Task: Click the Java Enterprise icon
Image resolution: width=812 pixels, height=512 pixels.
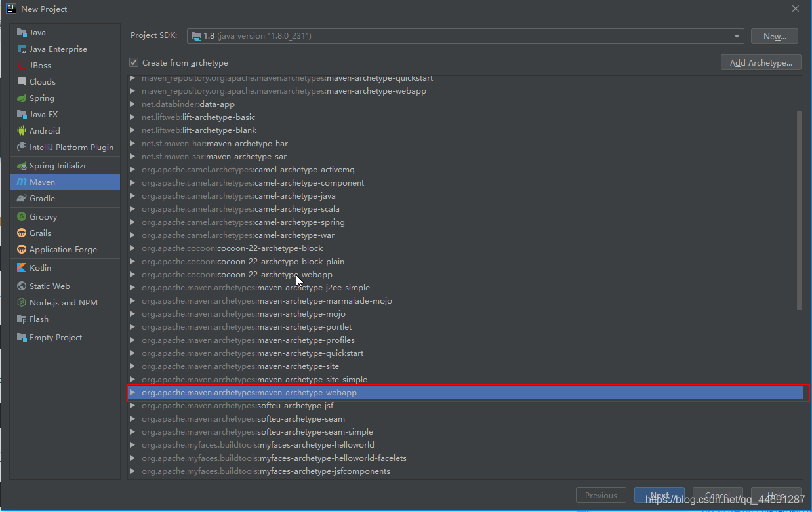Action: coord(22,49)
